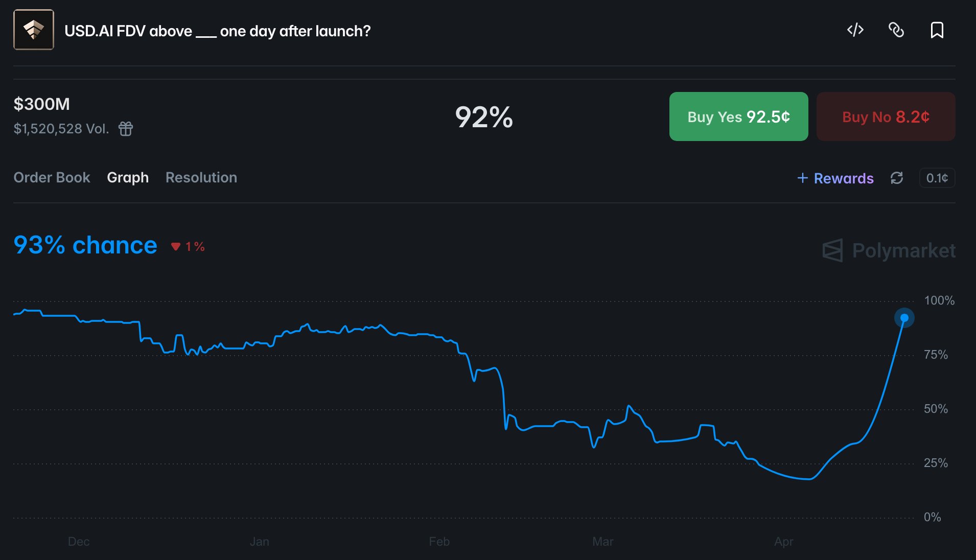
Task: Click the gift rewards icon beside volume
Action: [126, 129]
